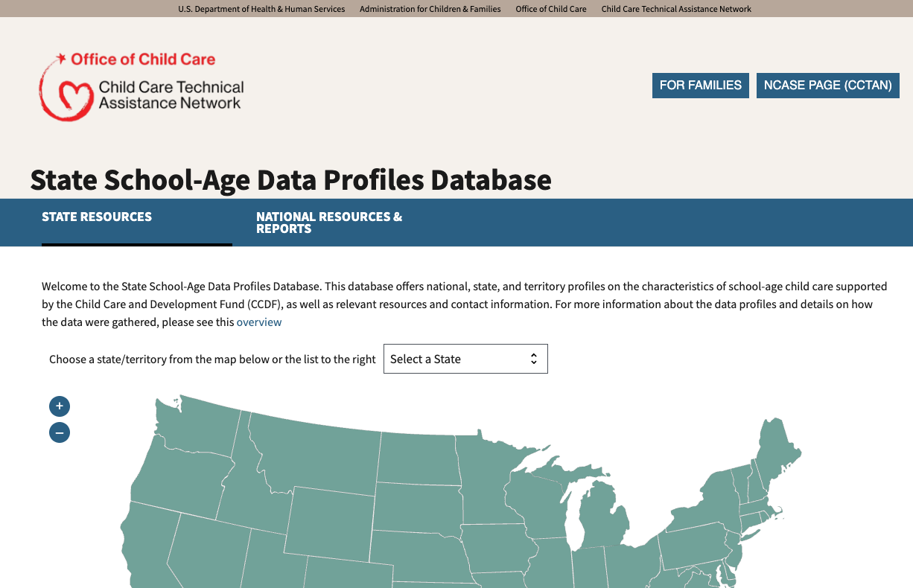
Task: Click the NCASE PAGE (CCTAN) button
Action: pyautogui.click(x=827, y=85)
